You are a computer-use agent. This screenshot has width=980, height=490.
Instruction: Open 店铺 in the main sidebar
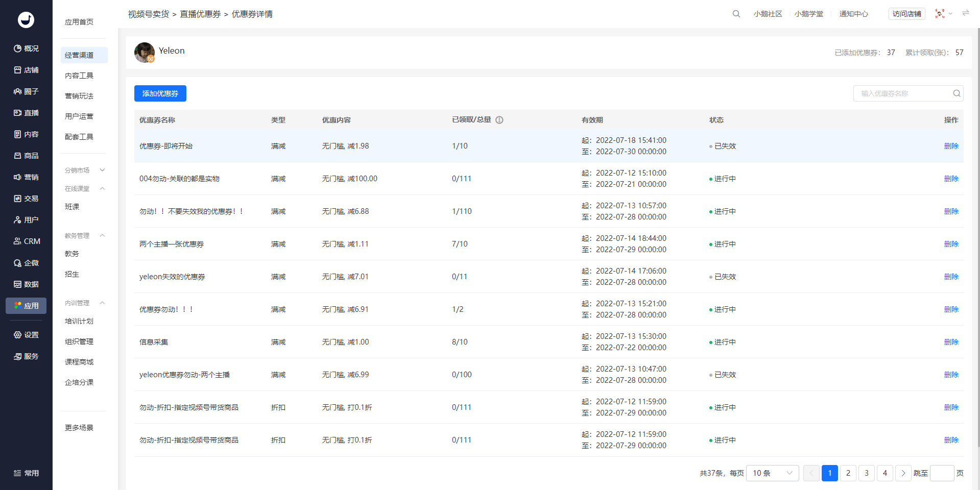click(x=26, y=70)
